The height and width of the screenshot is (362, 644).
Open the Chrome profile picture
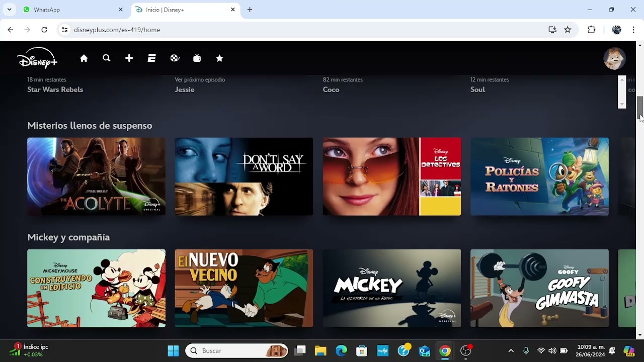click(x=617, y=30)
